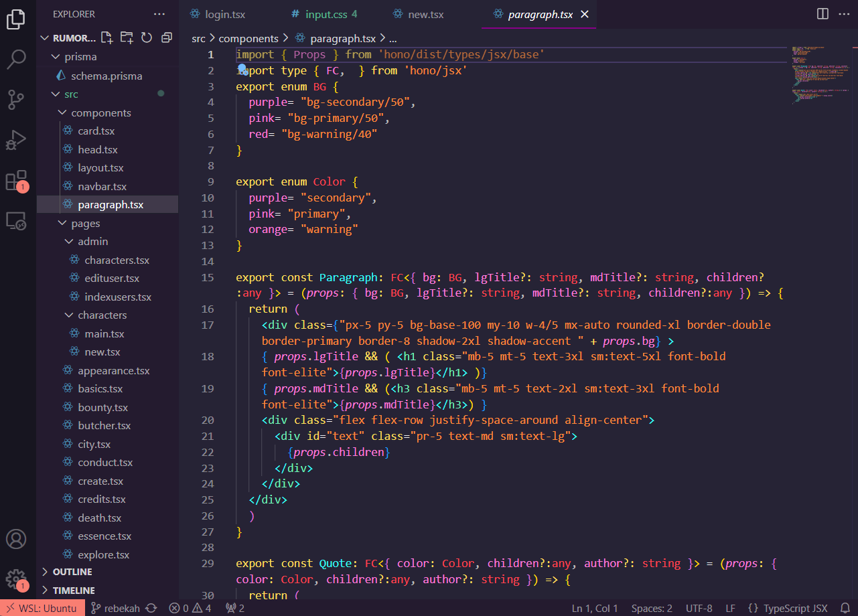Change end of line sequence LF
The width and height of the screenshot is (858, 616).
[730, 608]
